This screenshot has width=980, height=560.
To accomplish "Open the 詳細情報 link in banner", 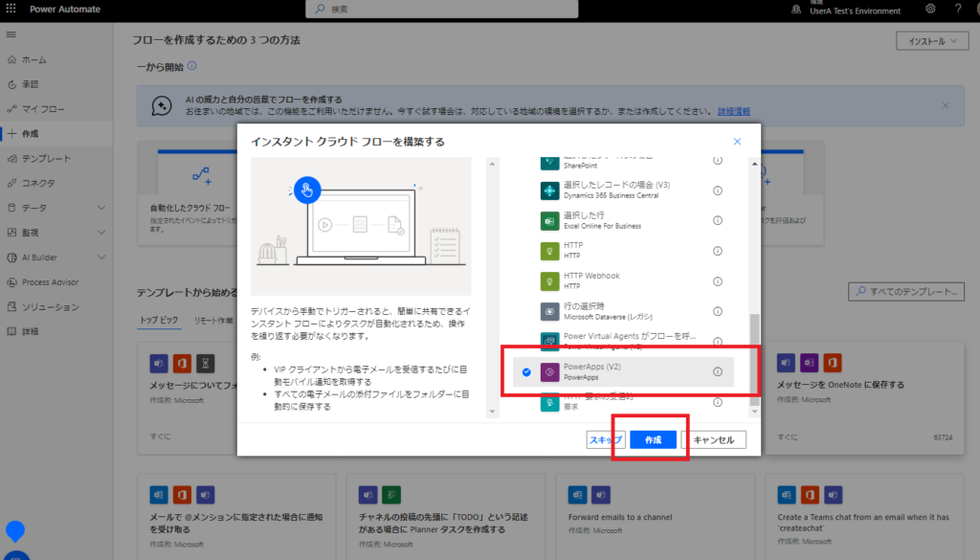I will click(x=734, y=111).
